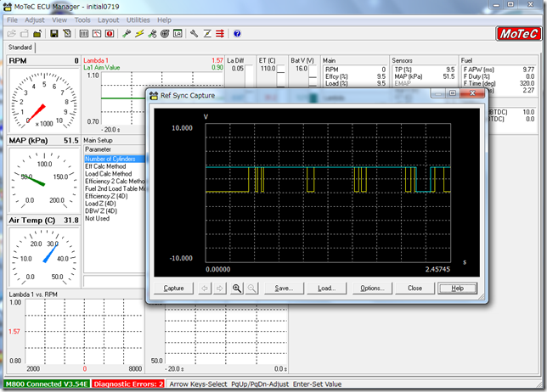This screenshot has height=392, width=547.
Task: Zoom out on captured waveform
Action: [251, 288]
